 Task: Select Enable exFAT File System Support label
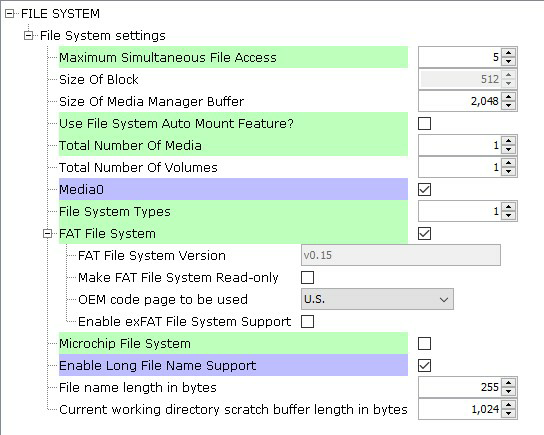coord(185,322)
